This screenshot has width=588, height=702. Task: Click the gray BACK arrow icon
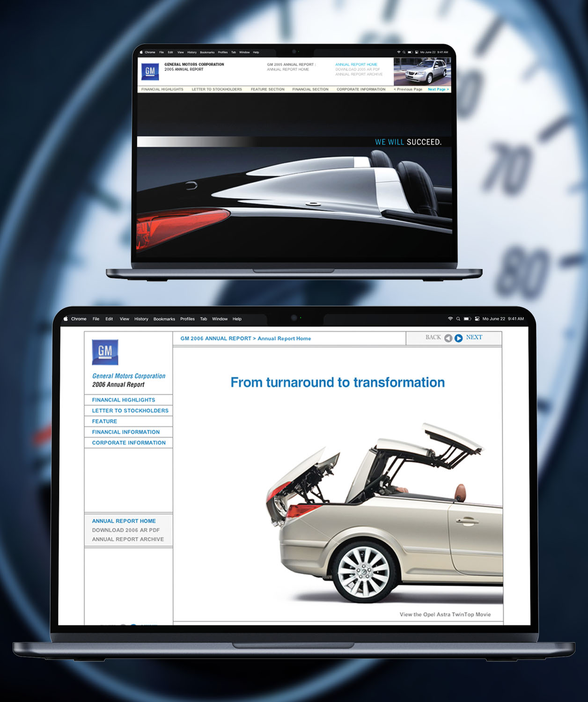click(448, 338)
